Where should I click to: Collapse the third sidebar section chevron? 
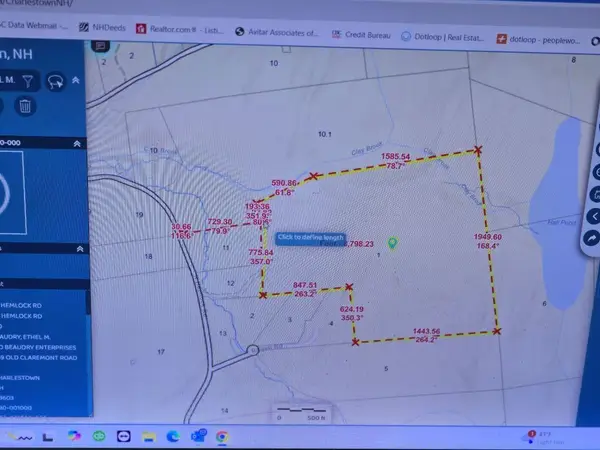[x=78, y=249]
